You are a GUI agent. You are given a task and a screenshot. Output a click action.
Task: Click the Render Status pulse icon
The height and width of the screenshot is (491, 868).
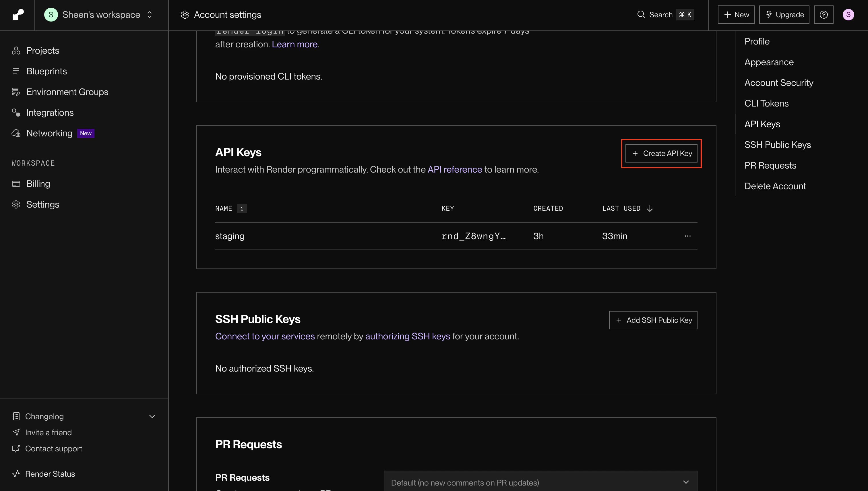point(16,474)
